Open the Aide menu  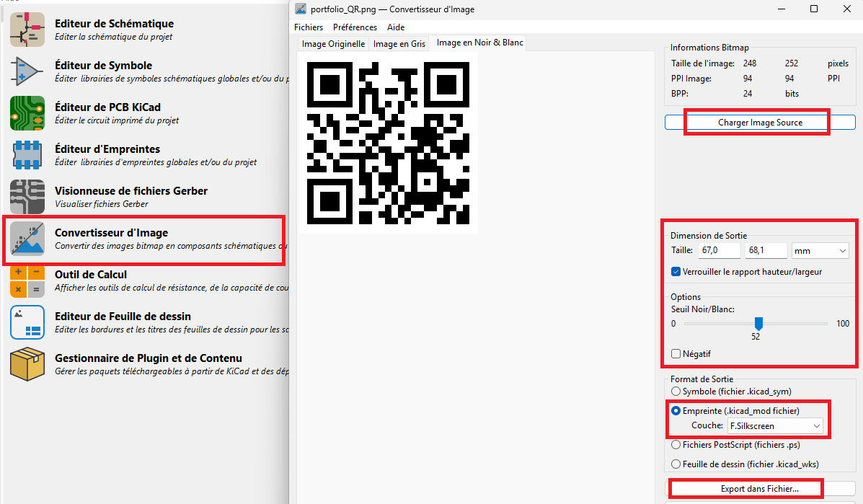pos(396,27)
